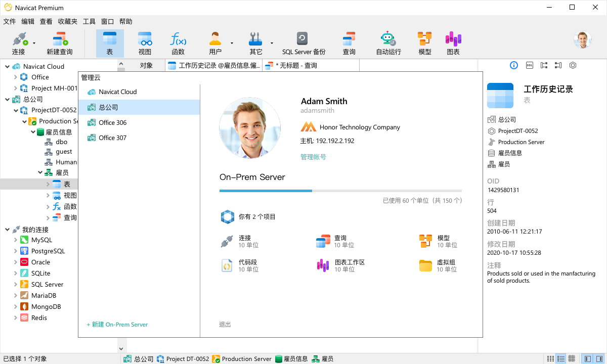Click the 连接 plug icon in On-Prem Server units

227,241
